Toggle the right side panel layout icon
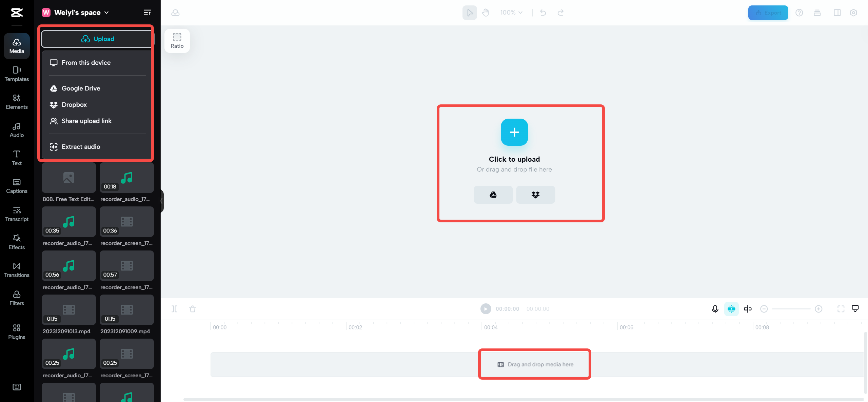868x402 pixels. 837,13
